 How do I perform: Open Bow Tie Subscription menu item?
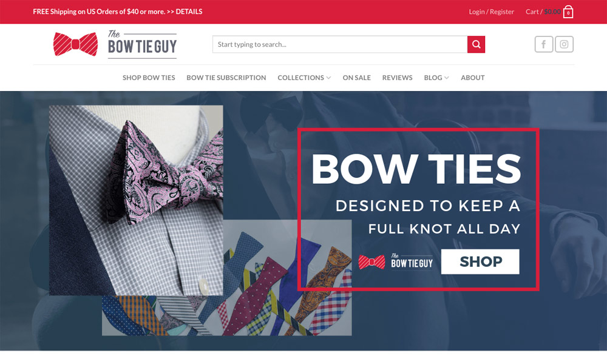(x=226, y=78)
